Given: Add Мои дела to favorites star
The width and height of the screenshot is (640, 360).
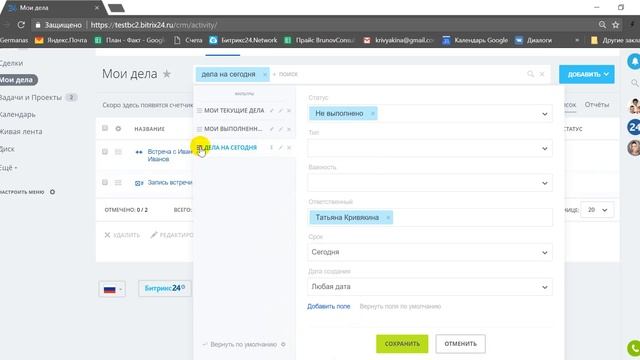Looking at the screenshot, I should coord(167,74).
